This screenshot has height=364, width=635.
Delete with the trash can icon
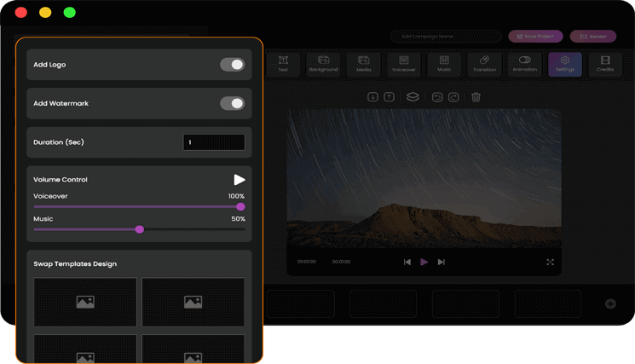click(x=476, y=97)
